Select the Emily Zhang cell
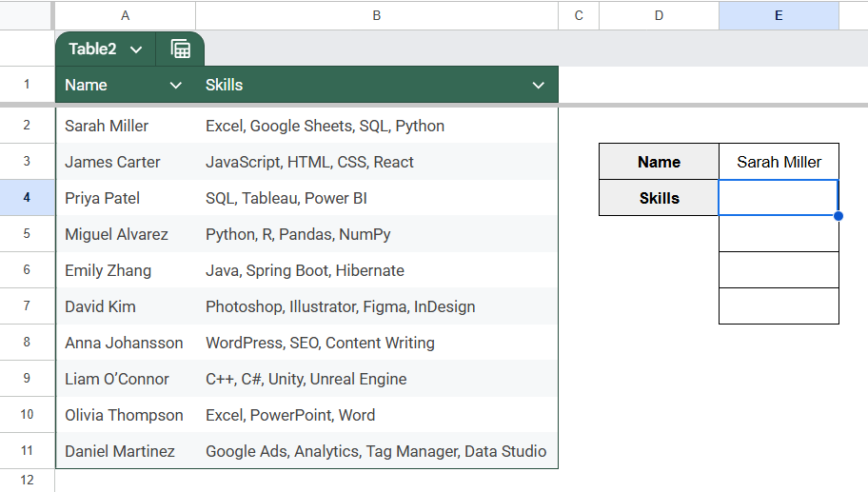This screenshot has height=492, width=868. click(x=125, y=270)
